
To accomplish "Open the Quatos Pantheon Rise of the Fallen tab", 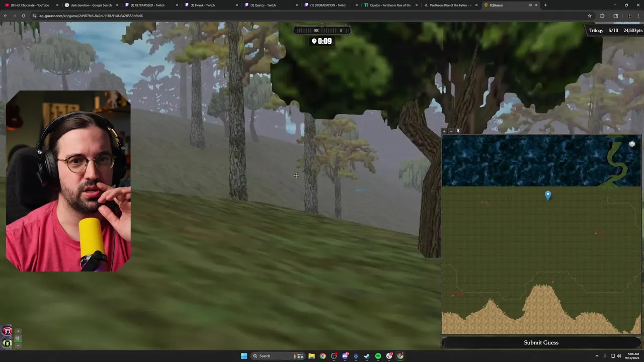I will [390, 5].
